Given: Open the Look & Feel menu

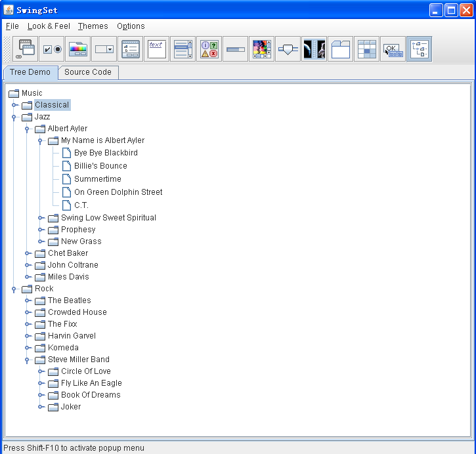Looking at the screenshot, I should (x=49, y=26).
